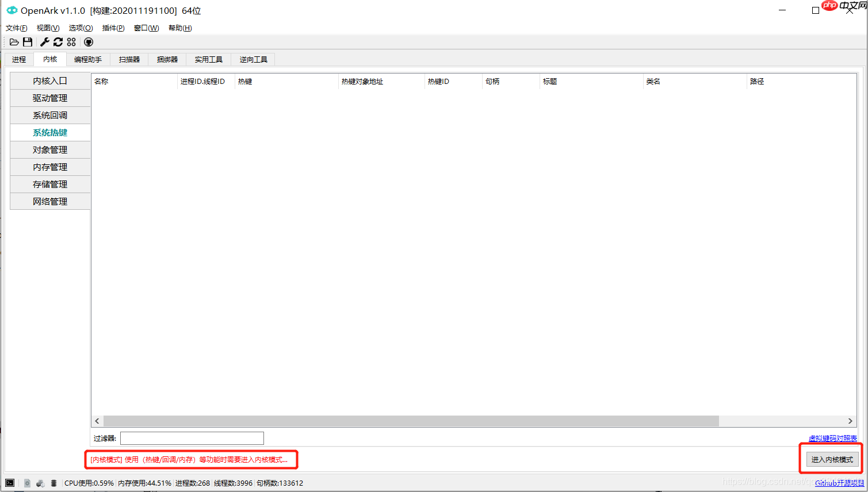Click the horizontal scrollbar right arrow

tap(851, 421)
